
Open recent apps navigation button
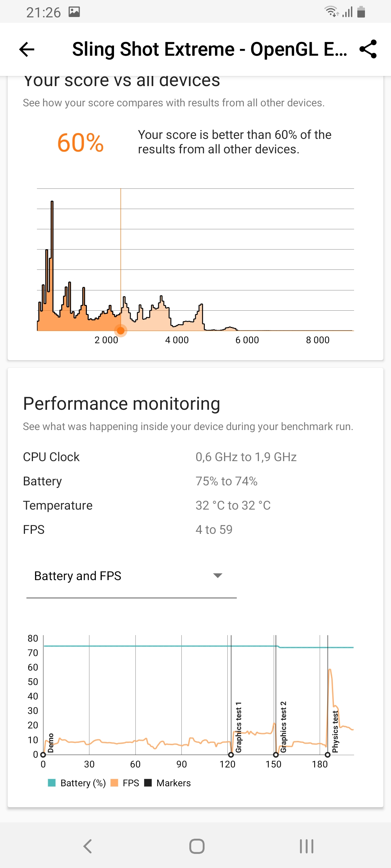[307, 846]
